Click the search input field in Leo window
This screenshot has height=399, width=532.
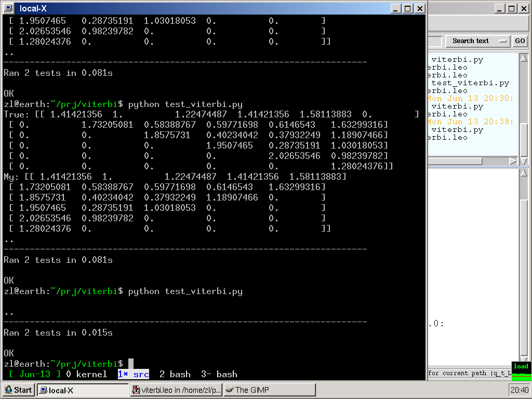click(435, 42)
